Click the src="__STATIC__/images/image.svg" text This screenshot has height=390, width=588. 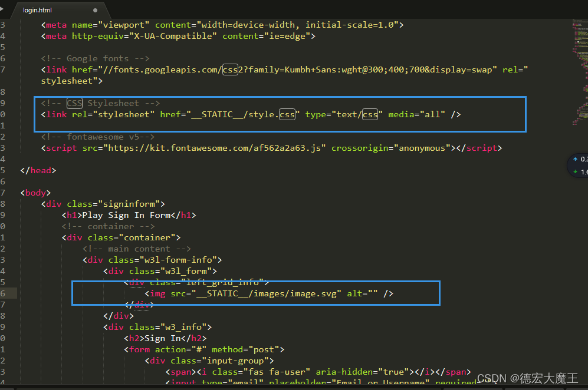(256, 294)
